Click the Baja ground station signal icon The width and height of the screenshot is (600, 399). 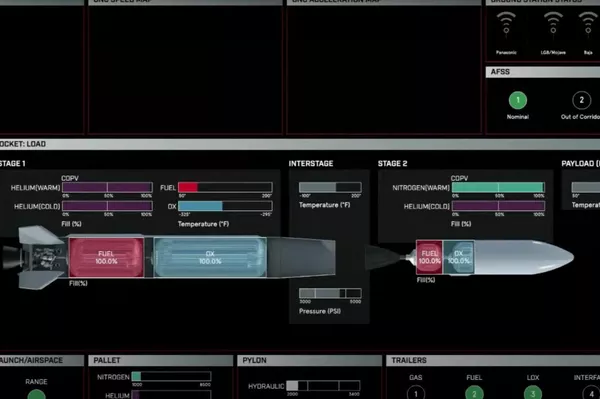pyautogui.click(x=589, y=24)
